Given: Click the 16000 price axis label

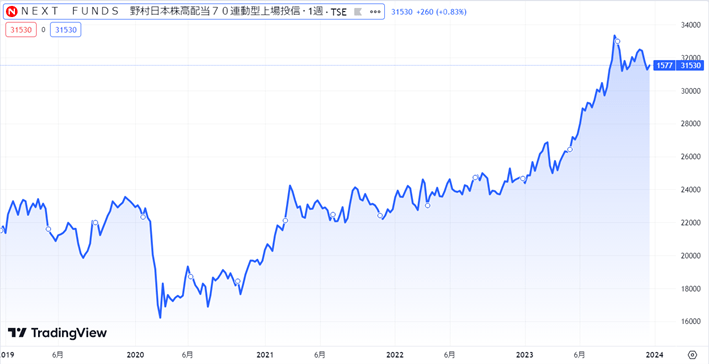Looking at the screenshot, I should 691,322.
